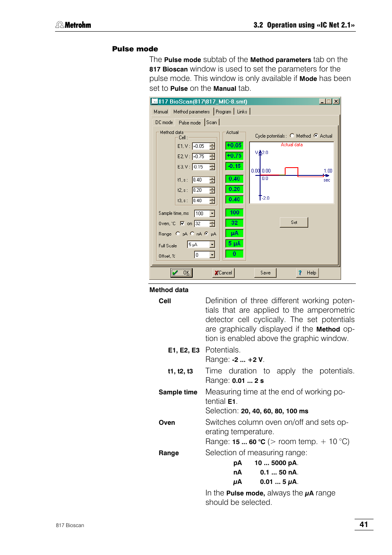Select the Pulse mode subtab

[x=190, y=122]
